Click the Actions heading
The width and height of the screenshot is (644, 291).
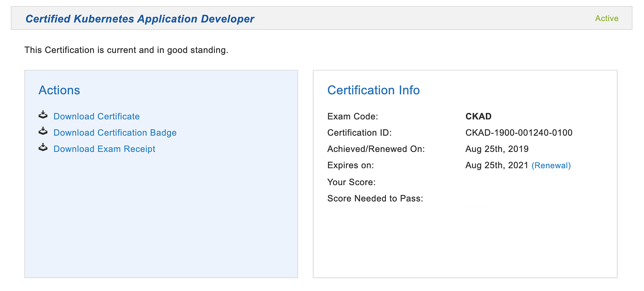pos(59,90)
